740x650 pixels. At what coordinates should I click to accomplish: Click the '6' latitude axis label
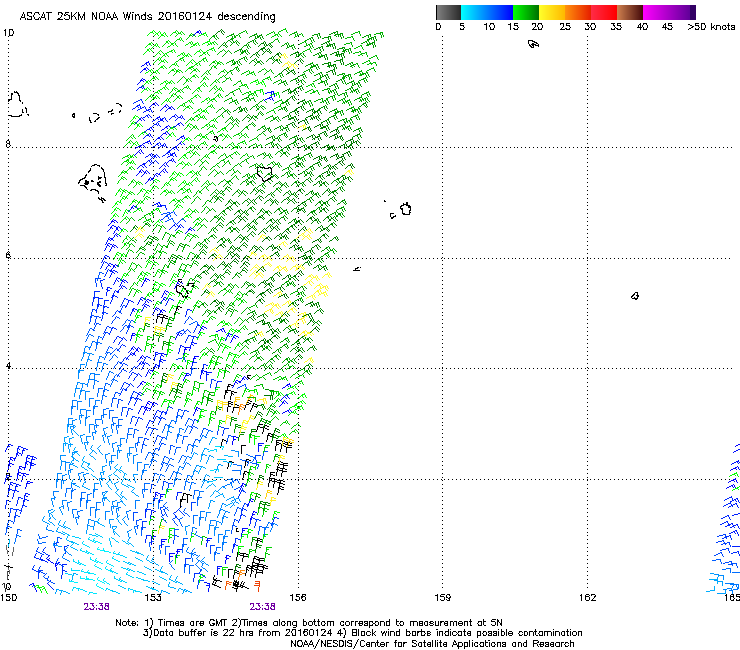coord(8,255)
